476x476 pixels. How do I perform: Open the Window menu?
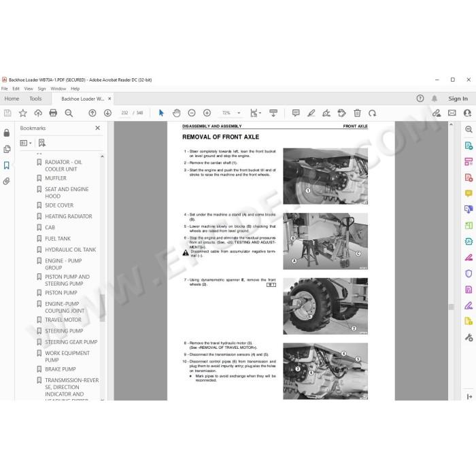click(58, 88)
